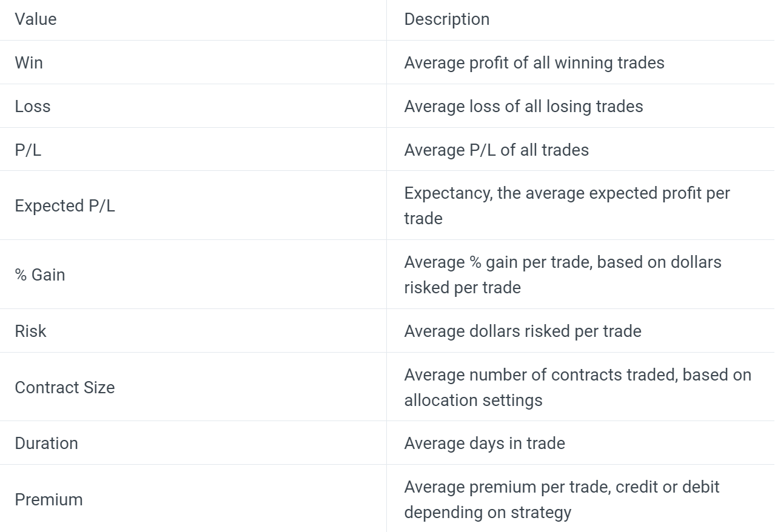Select the Premium row label
Image resolution: width=775 pixels, height=532 pixels.
tap(49, 499)
